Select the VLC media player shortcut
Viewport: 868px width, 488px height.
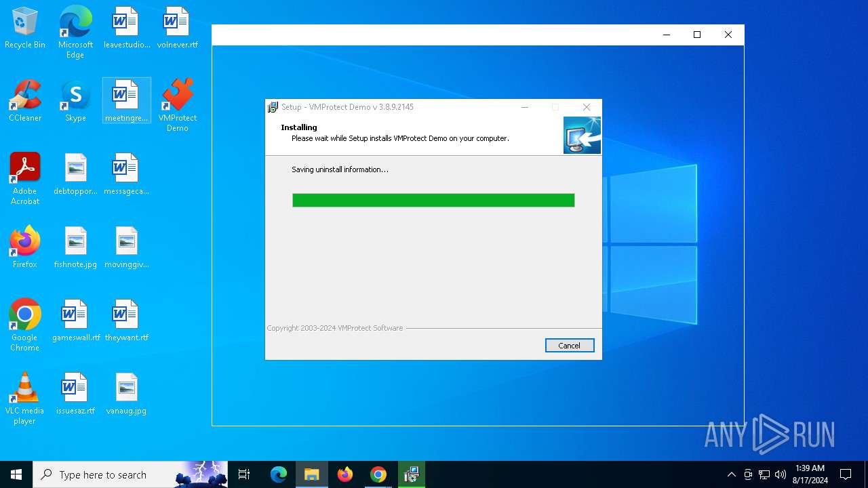pos(25,398)
